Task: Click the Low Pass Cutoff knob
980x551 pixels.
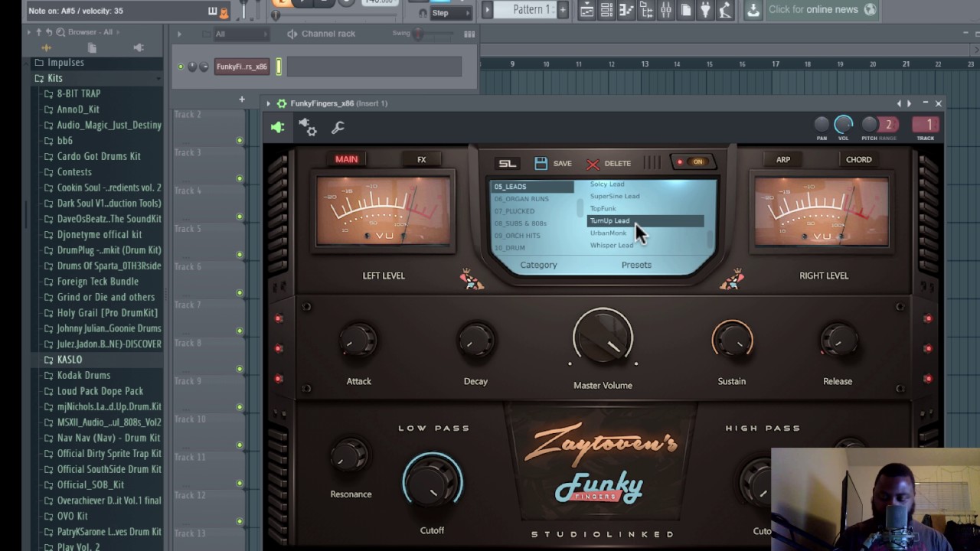Action: tap(432, 482)
